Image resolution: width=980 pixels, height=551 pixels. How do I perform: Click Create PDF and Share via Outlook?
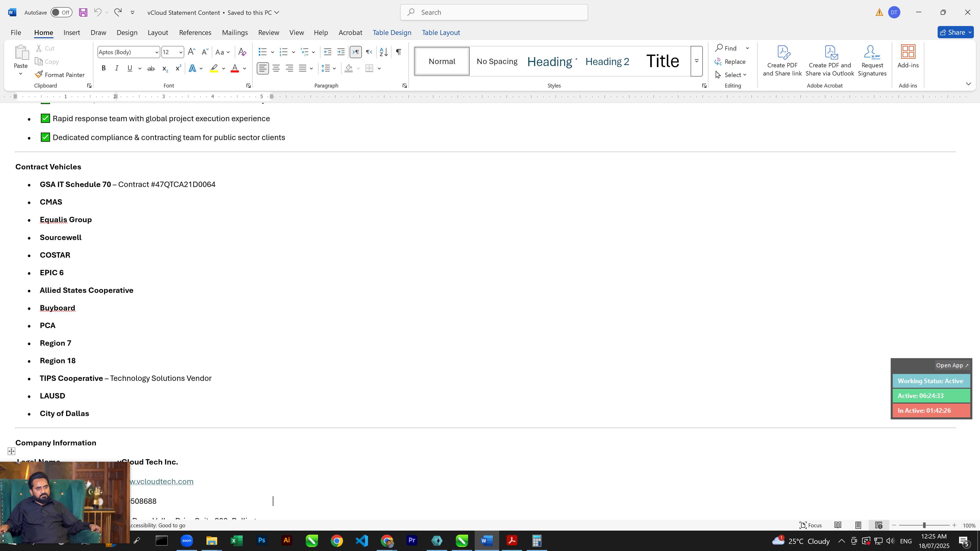(x=830, y=61)
